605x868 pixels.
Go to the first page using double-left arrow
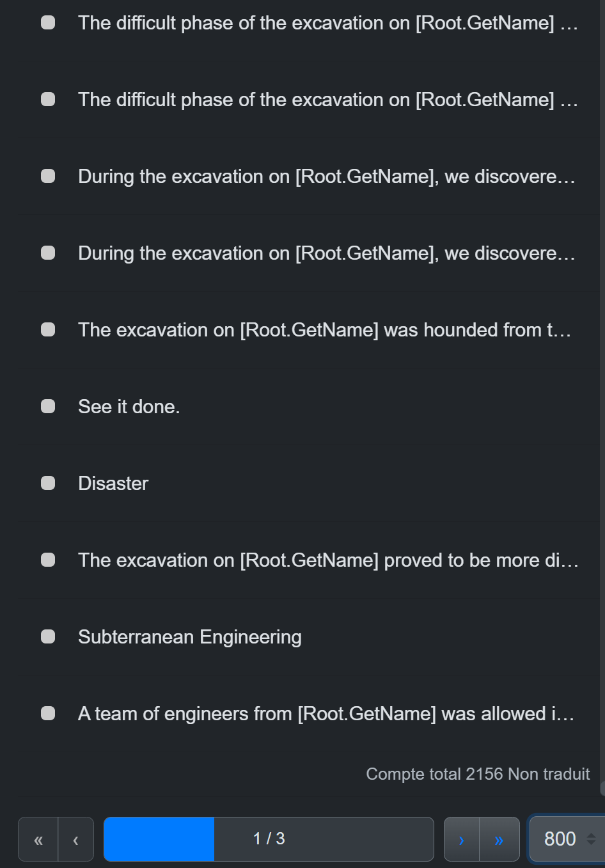[x=38, y=839]
